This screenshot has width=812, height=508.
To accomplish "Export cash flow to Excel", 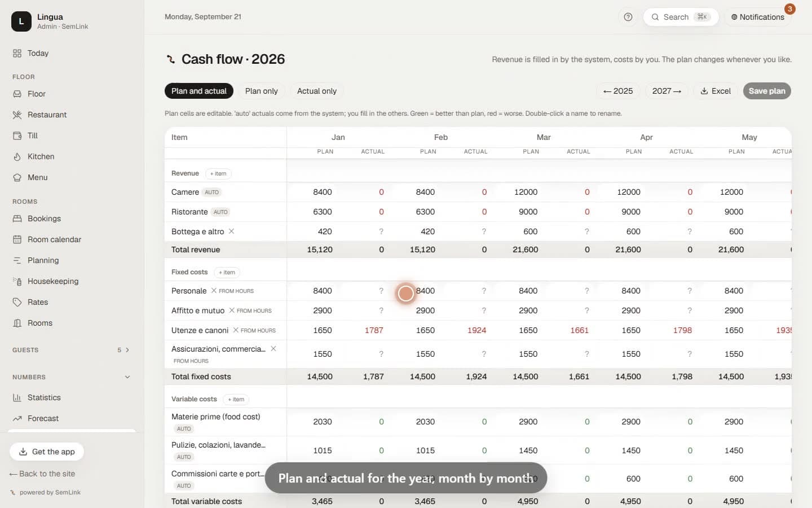I will point(716,91).
